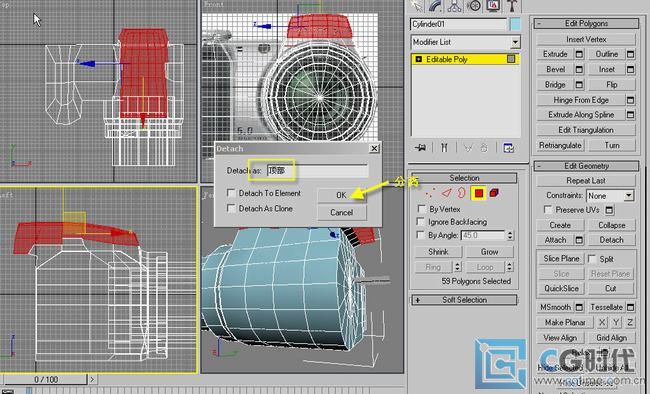Viewport: 650px width, 394px height.
Task: Confirm the Detach dialog with OK
Action: pos(341,195)
